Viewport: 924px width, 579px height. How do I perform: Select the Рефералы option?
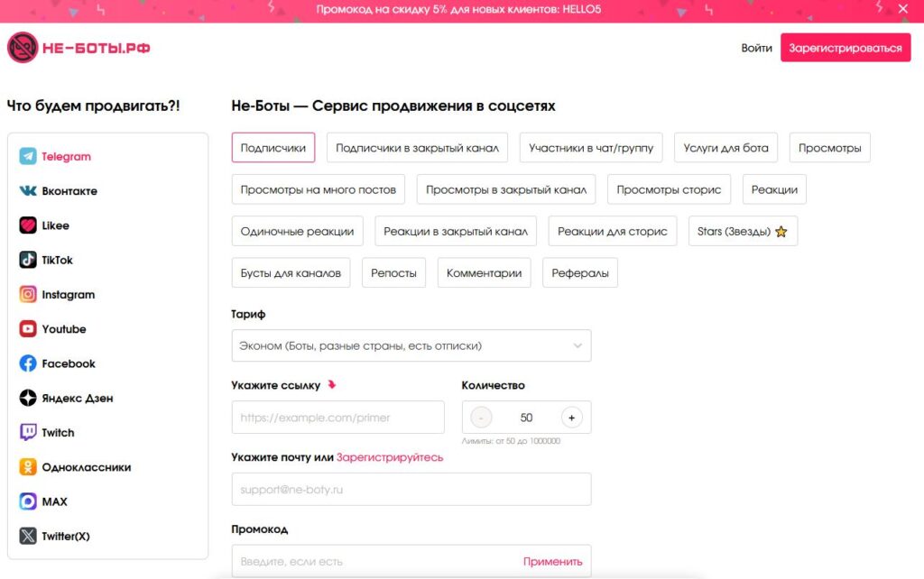click(x=580, y=273)
